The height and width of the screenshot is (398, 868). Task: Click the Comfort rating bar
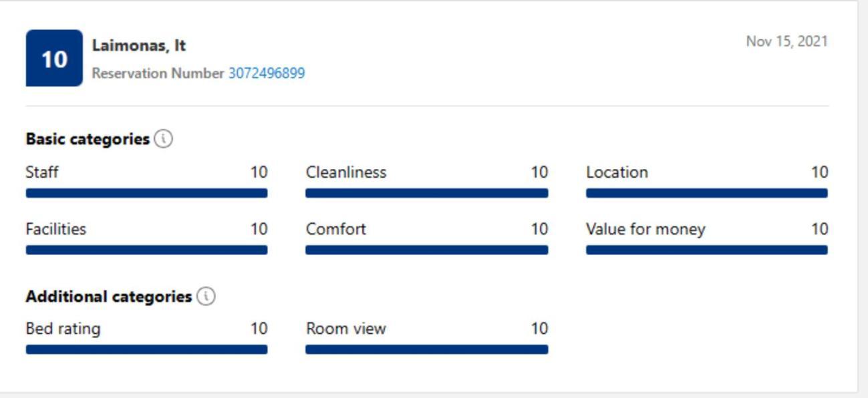[427, 250]
